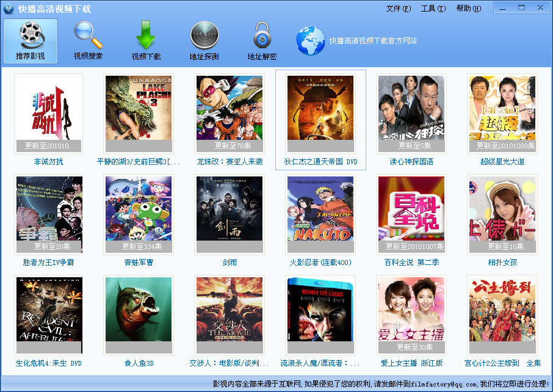Click the 更新至20101007集 status text
Screen dimensions: 553x392
tap(415, 246)
